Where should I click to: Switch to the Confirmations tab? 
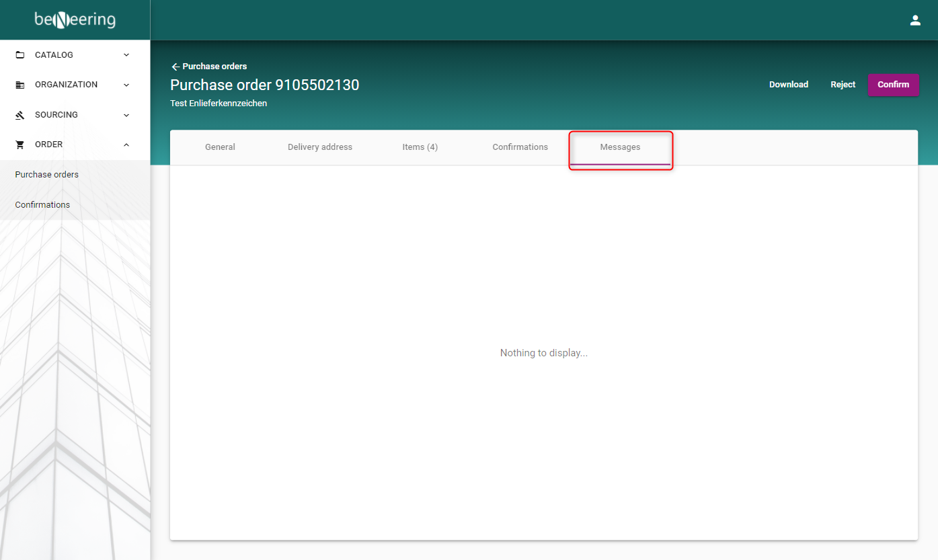click(520, 147)
